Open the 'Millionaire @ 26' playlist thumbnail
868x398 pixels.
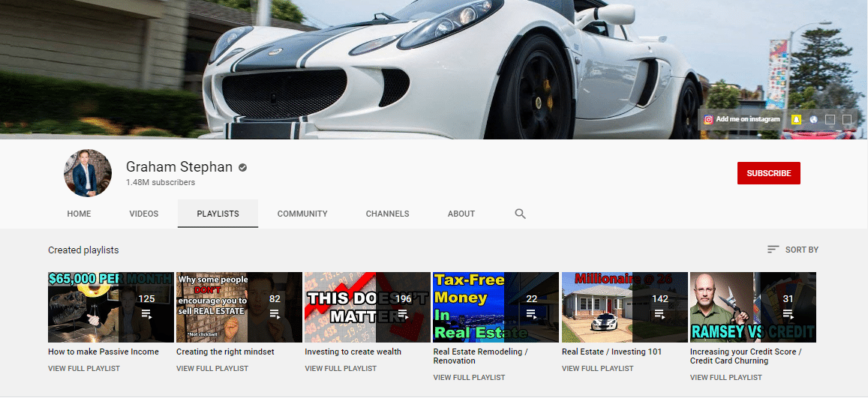pyautogui.click(x=625, y=307)
